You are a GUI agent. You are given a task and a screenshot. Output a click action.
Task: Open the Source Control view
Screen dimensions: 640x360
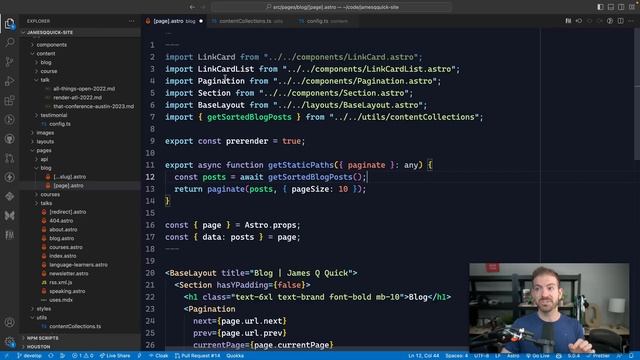point(9,62)
